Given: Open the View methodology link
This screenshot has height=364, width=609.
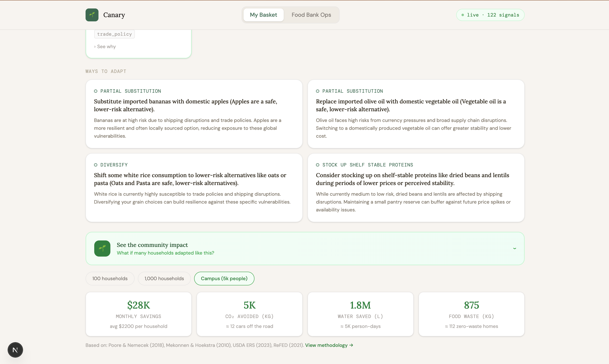Looking at the screenshot, I should point(329,345).
